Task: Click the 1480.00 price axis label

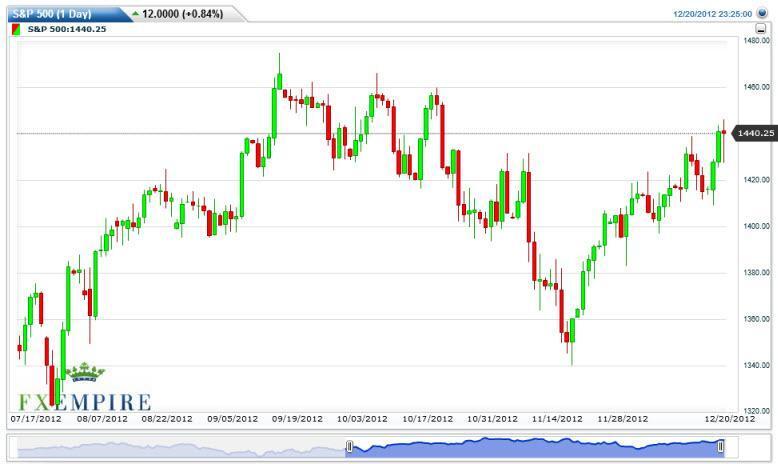Action: pos(757,41)
